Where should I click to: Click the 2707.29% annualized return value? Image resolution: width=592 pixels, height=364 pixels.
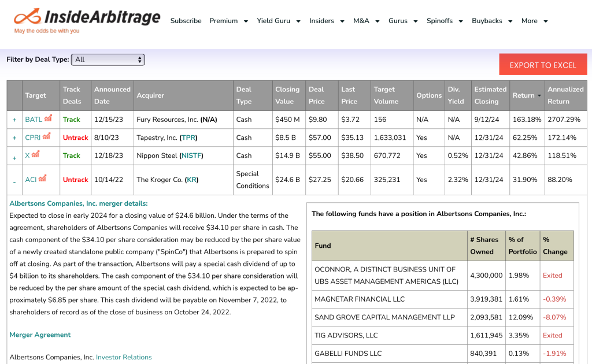pos(564,120)
